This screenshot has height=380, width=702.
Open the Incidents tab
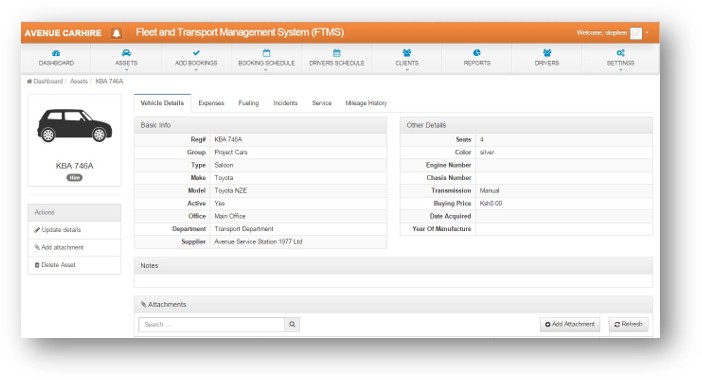coord(285,103)
